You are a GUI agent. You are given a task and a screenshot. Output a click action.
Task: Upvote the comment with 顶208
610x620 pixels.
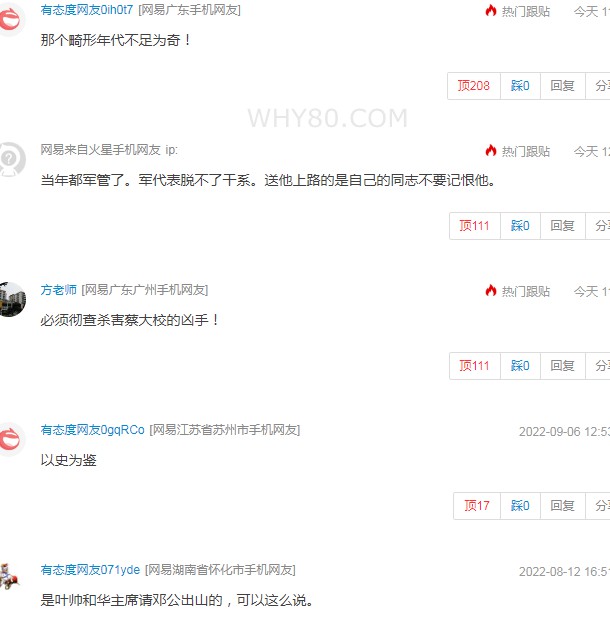pos(474,86)
